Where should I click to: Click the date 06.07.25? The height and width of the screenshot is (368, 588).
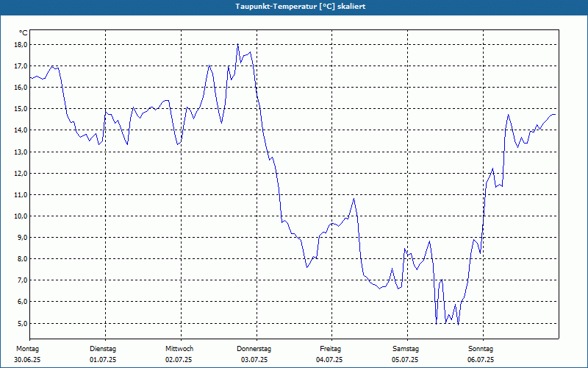(481, 360)
